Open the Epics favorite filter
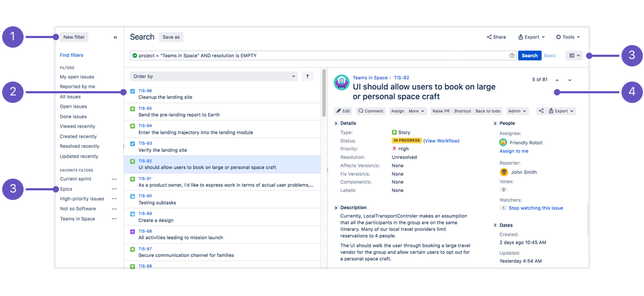Viewport: 644px width, 296px height. pos(66,189)
